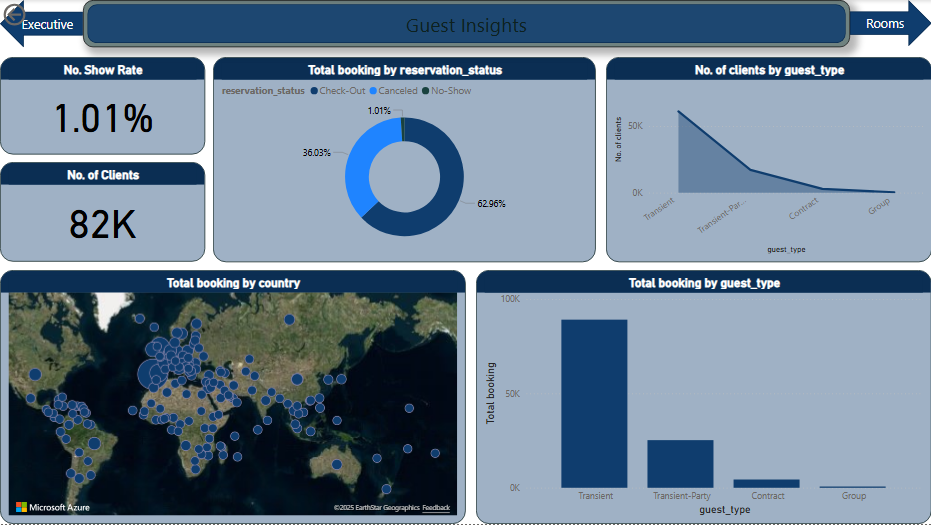Viewport: 931px width, 525px height.
Task: Click the bubble over Australia on map
Action: [x=380, y=459]
